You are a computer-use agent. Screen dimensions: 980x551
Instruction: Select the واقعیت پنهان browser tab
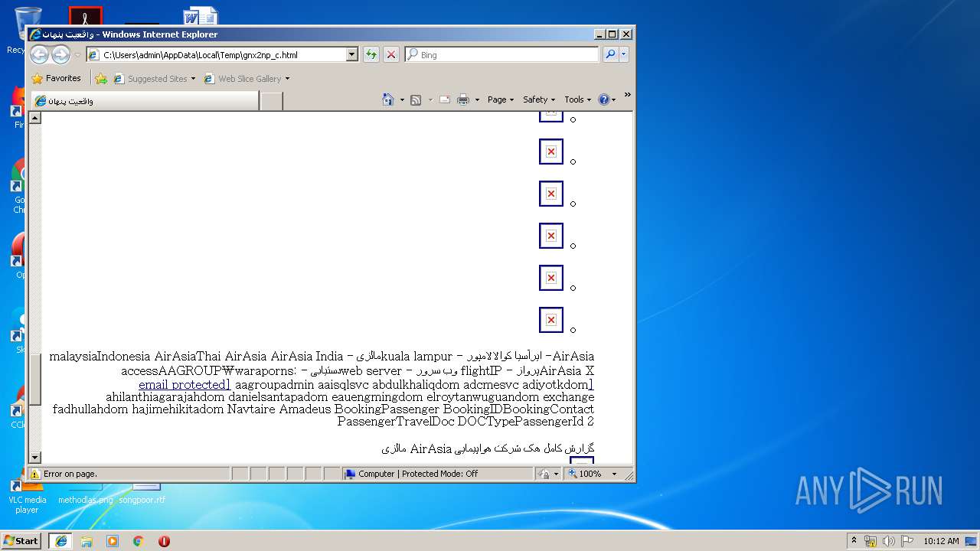(x=145, y=100)
